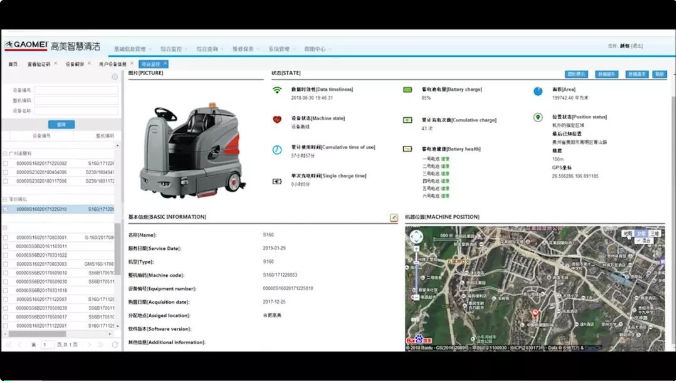Open the 综合查询 menu dropdown

click(210, 49)
